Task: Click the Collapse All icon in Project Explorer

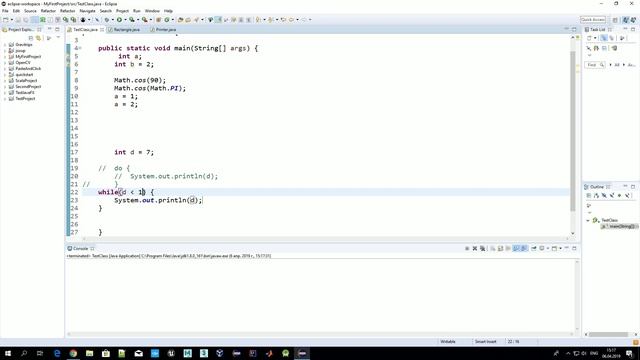Action: [31, 38]
